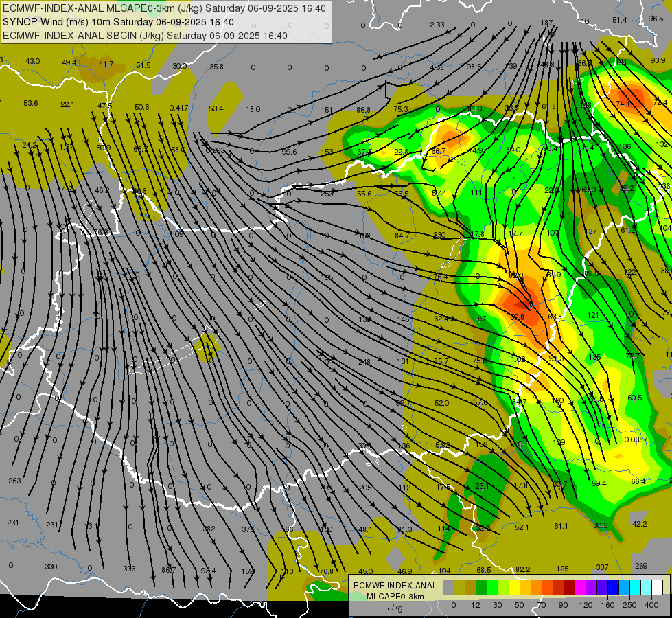Click the map value 195
The image size is (672, 618).
point(327,277)
